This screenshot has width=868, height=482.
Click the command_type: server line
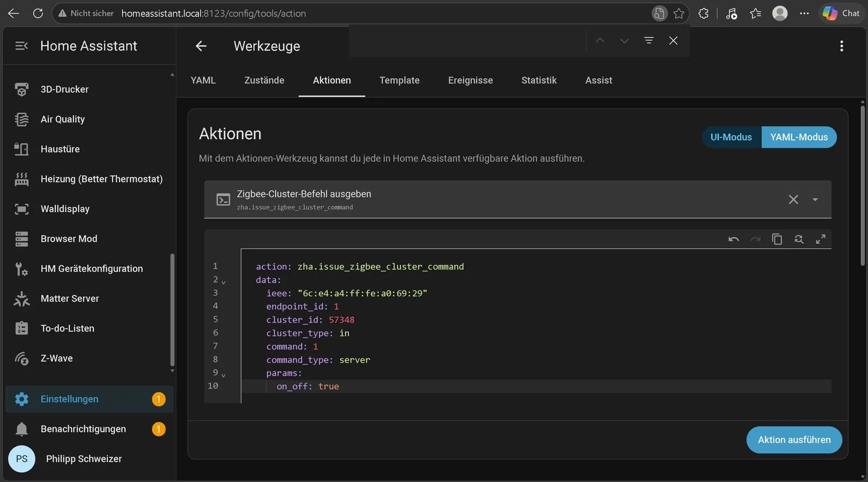318,360
